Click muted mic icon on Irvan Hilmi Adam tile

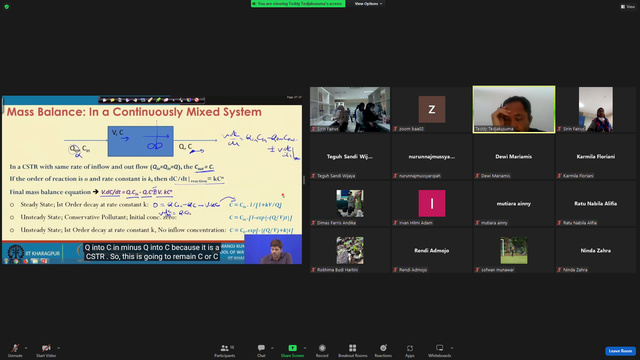[x=395, y=223]
